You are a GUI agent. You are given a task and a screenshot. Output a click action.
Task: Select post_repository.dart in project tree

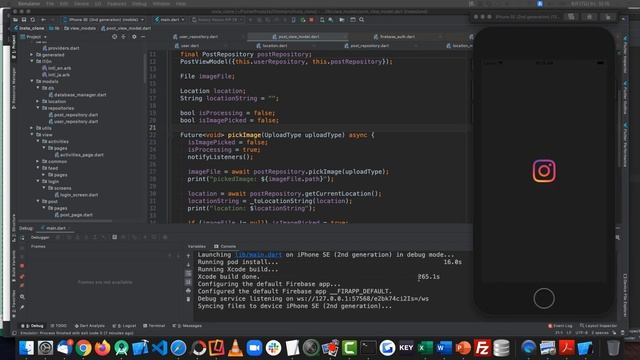(x=76, y=115)
